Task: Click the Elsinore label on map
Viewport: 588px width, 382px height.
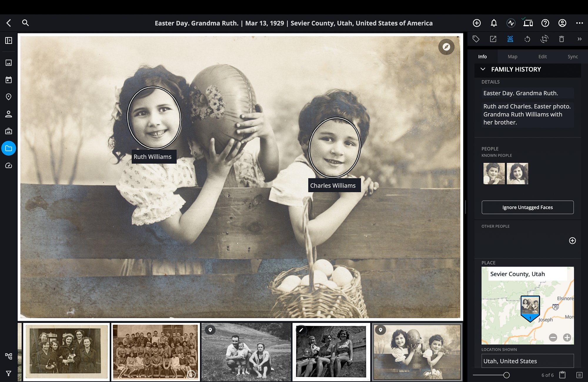Action: (565, 298)
